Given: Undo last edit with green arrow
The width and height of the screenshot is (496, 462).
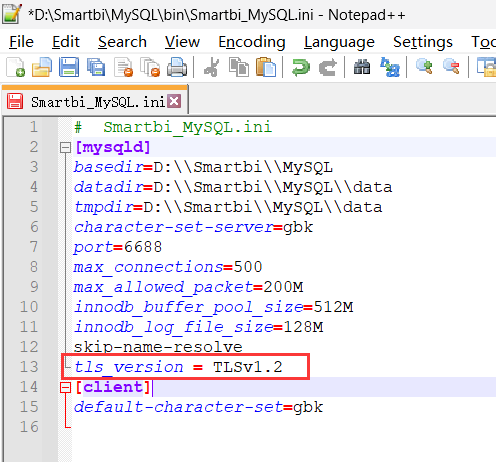Looking at the screenshot, I should click(301, 67).
